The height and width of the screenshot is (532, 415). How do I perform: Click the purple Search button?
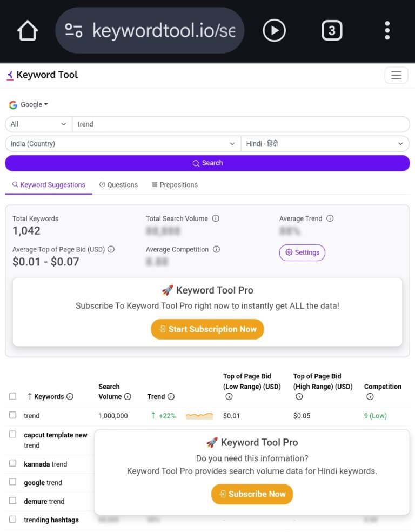point(207,163)
